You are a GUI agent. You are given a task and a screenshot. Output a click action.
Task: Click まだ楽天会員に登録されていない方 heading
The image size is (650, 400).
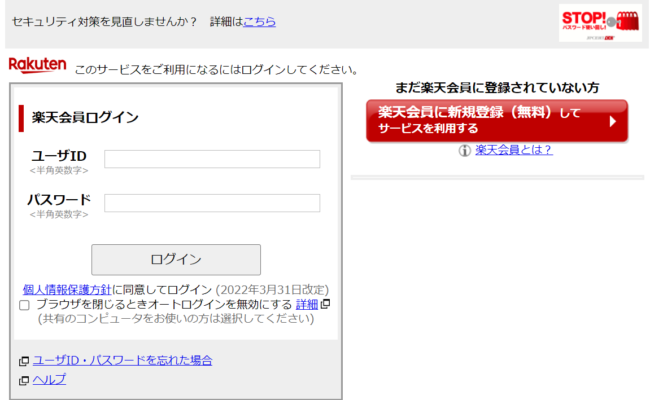point(497,87)
